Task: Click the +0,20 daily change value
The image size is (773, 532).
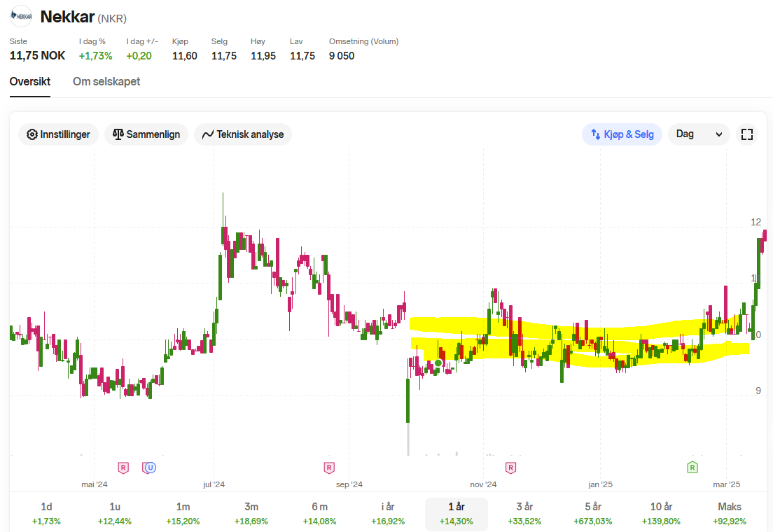Action: click(139, 56)
